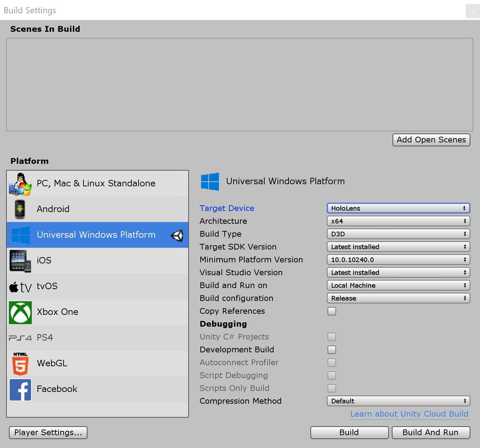
Task: Click the HTML5 WebGL icon
Action: point(20,364)
